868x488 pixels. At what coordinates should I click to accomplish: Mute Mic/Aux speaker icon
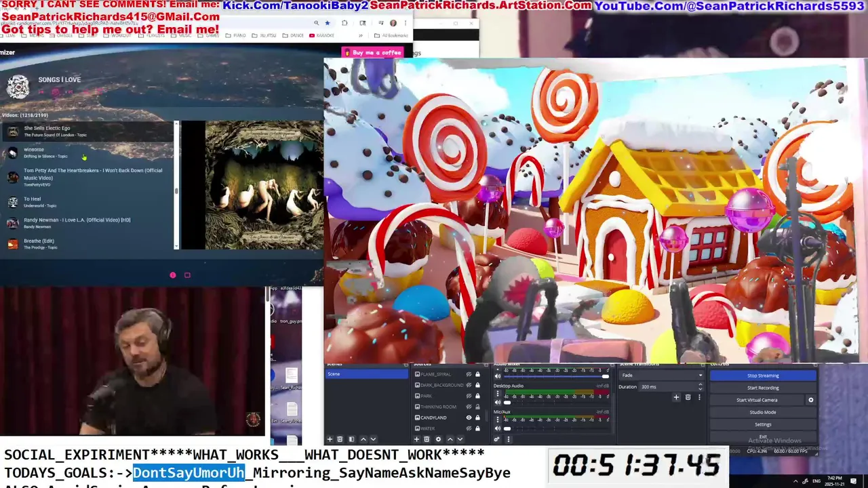tap(498, 428)
